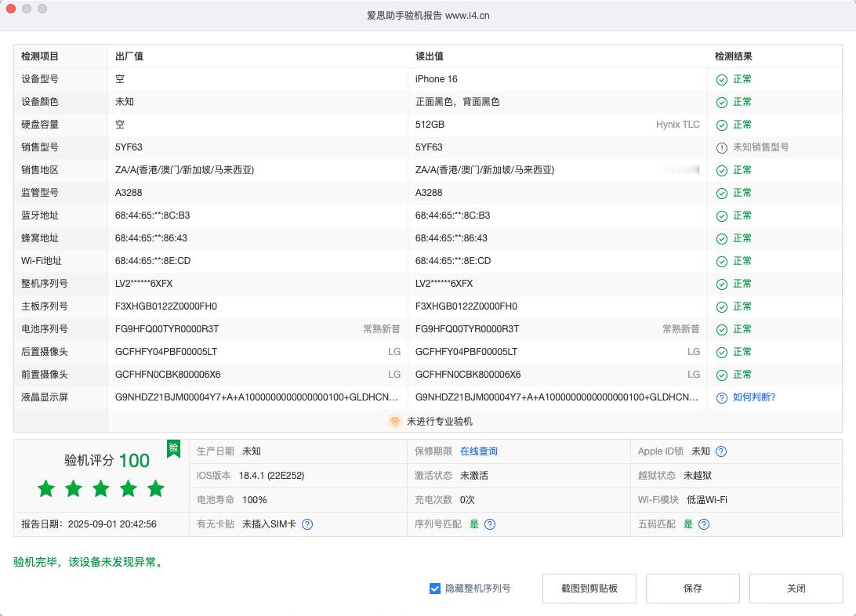856x616 pixels.
Task: Click the green check icon in 监管型号 row
Action: pyautogui.click(x=722, y=193)
